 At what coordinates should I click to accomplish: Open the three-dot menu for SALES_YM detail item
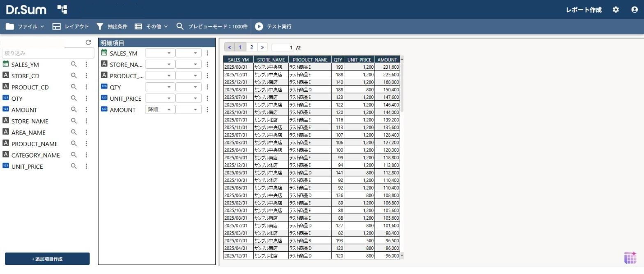208,53
